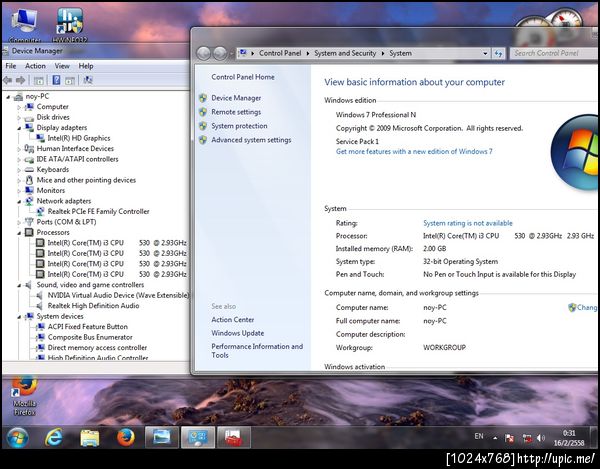
Task: Open Action Center link
Action: 233,320
